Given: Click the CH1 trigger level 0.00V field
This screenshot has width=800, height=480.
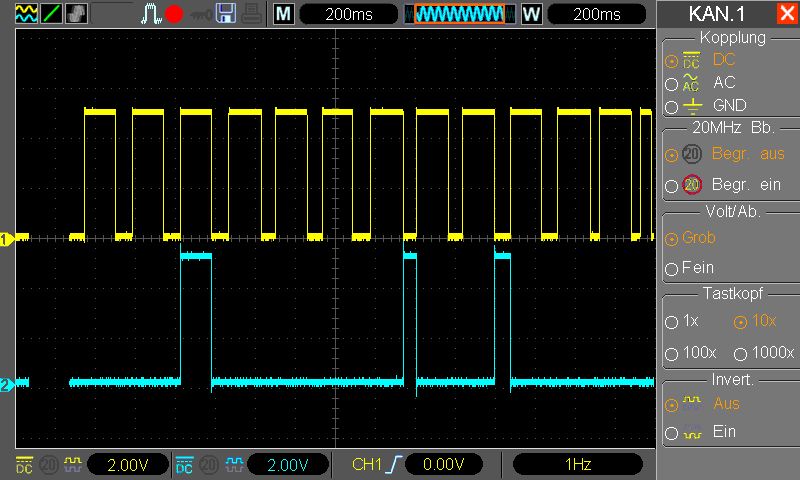Looking at the screenshot, I should click(x=442, y=464).
